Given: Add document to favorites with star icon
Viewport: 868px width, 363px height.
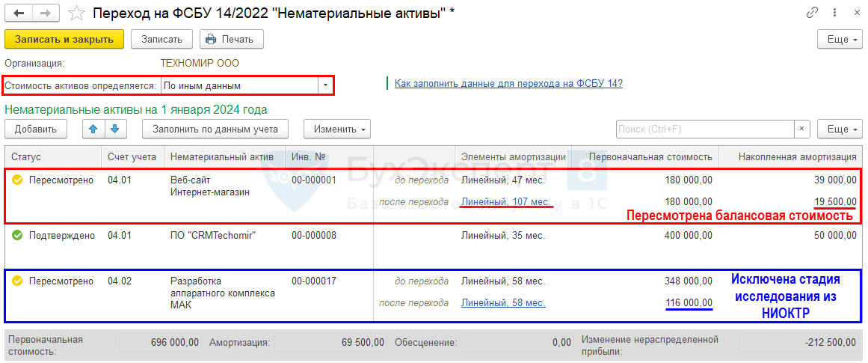Looking at the screenshot, I should pyautogui.click(x=76, y=13).
